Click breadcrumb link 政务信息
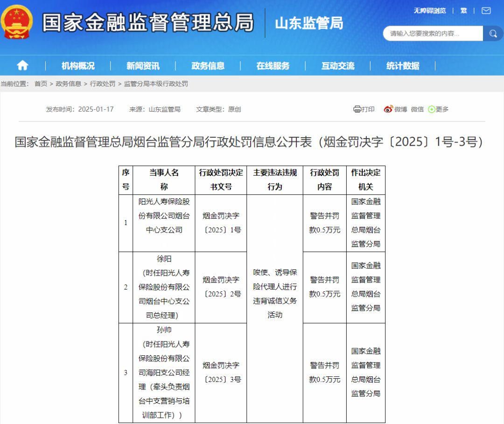This screenshot has height=424, width=504. click(69, 84)
